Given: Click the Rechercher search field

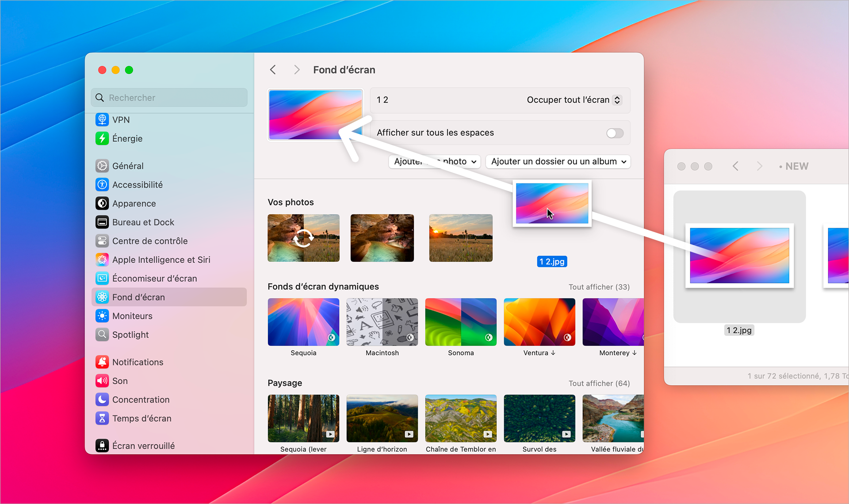Looking at the screenshot, I should [169, 97].
